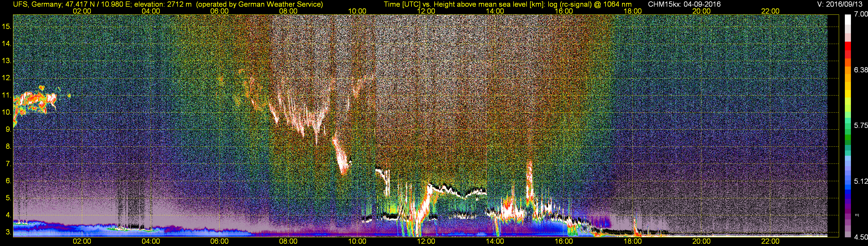Image resolution: width=868 pixels, height=246 pixels.
Task: Click the text 'elevation: 2712 m'
Action: 164,4
